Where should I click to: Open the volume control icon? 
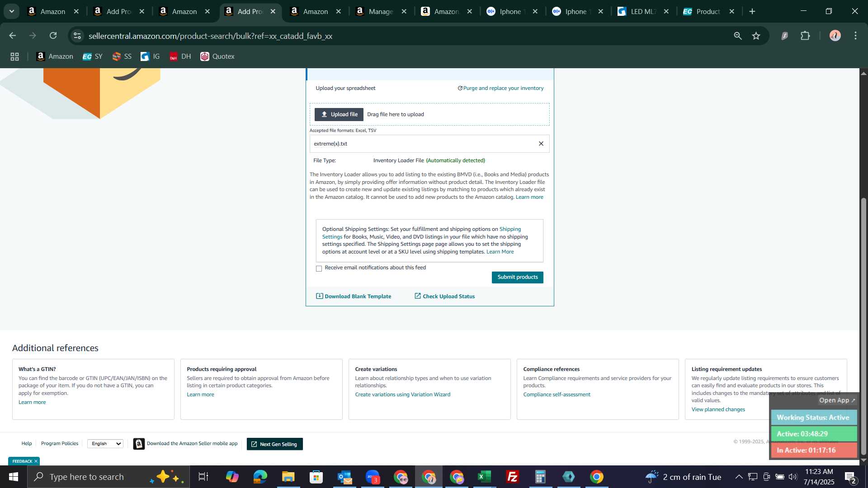click(x=793, y=477)
